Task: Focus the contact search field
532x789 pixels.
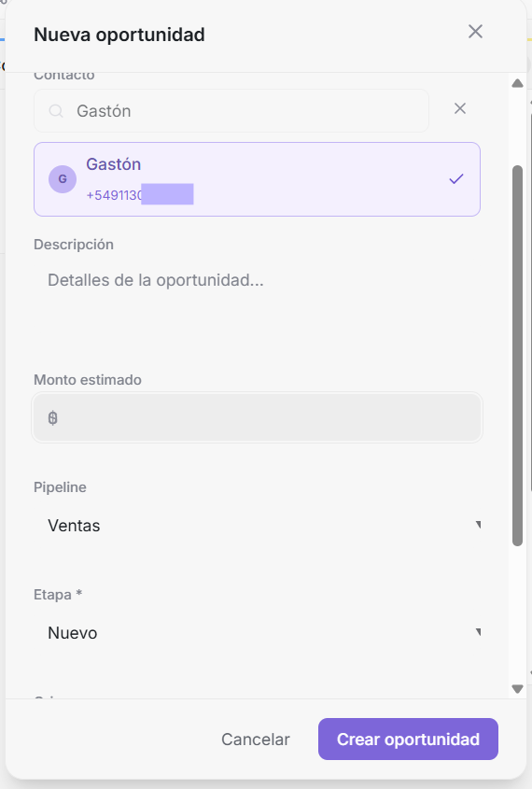Action: 231,111
